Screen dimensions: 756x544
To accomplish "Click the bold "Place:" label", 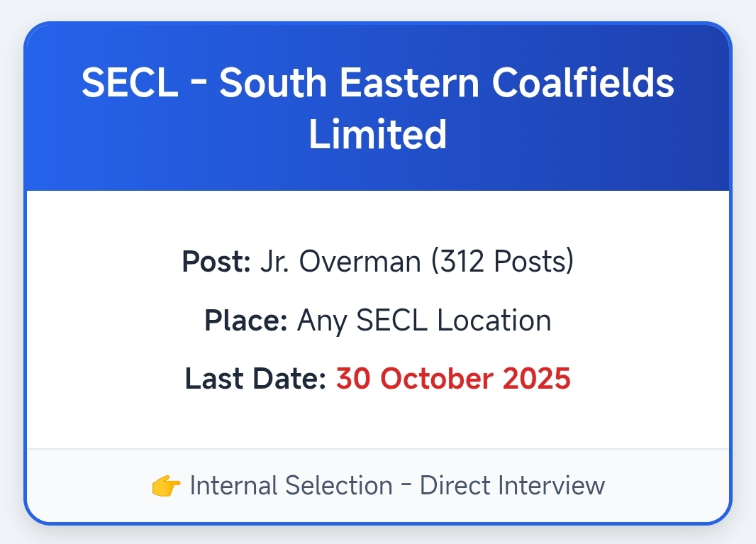I will pyautogui.click(x=245, y=321).
